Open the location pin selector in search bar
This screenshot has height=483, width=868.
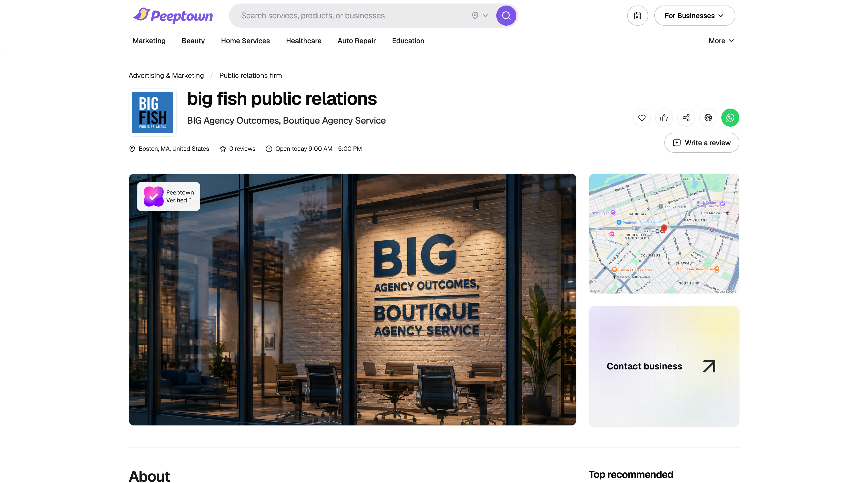coord(479,16)
